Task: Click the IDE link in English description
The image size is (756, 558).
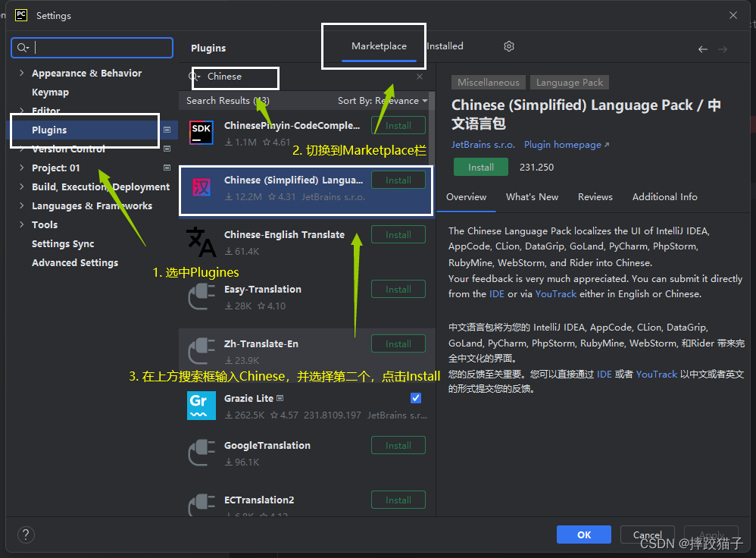Action: click(x=497, y=294)
